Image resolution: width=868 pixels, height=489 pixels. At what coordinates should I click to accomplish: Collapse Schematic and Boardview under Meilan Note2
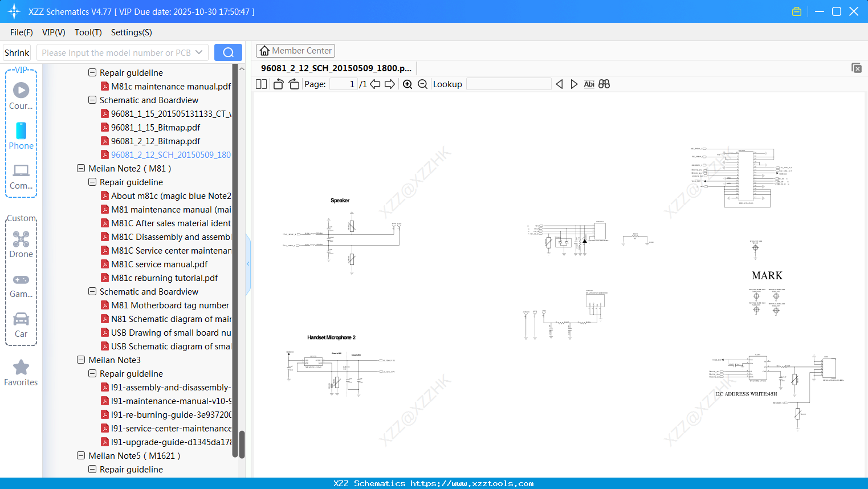click(x=92, y=292)
